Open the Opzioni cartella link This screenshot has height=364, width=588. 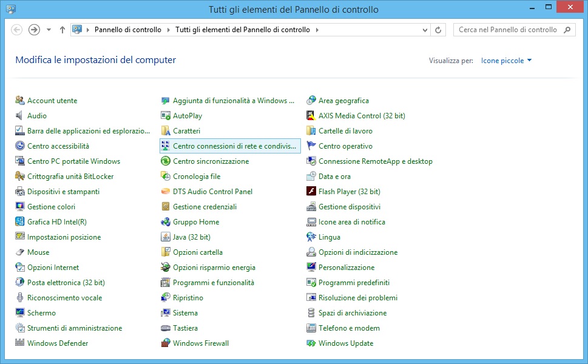pyautogui.click(x=198, y=252)
